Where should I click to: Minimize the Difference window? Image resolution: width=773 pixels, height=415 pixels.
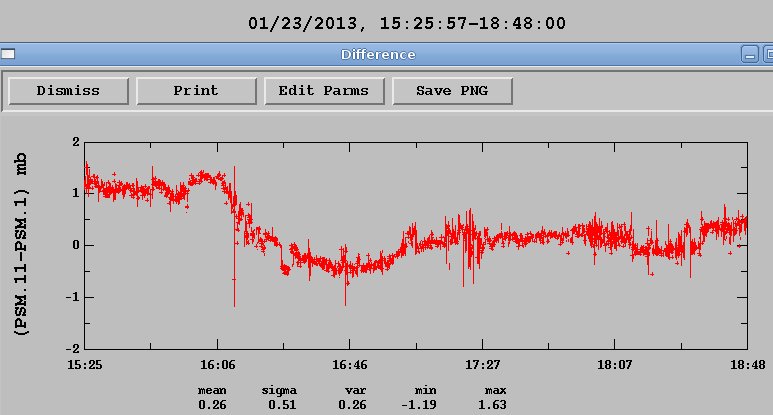click(x=750, y=54)
